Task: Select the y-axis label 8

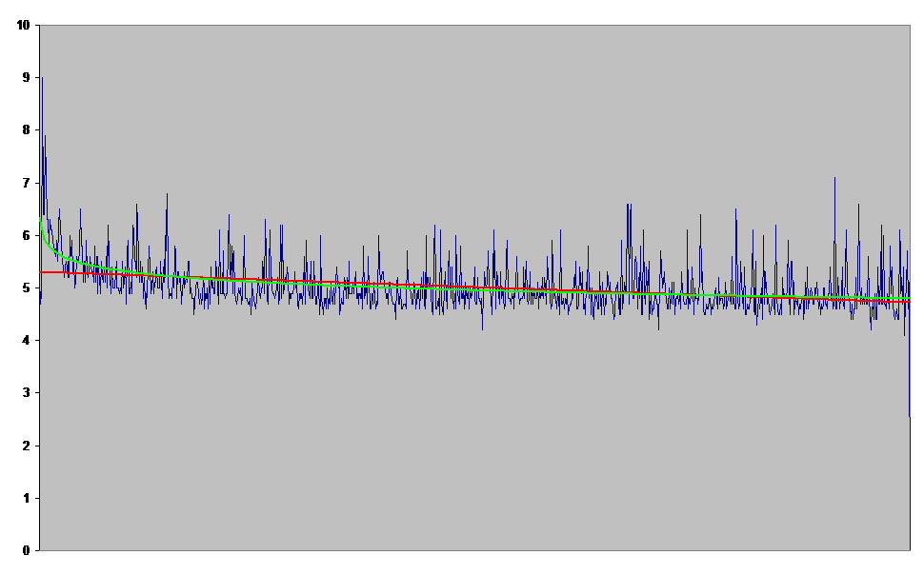Action: click(26, 130)
